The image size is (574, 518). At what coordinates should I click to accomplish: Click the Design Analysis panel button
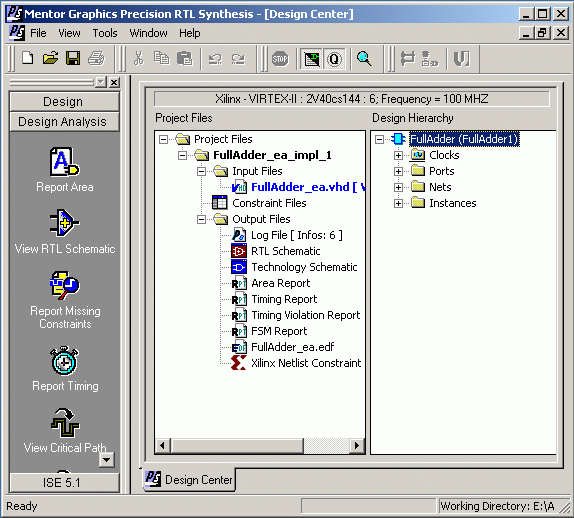(64, 122)
